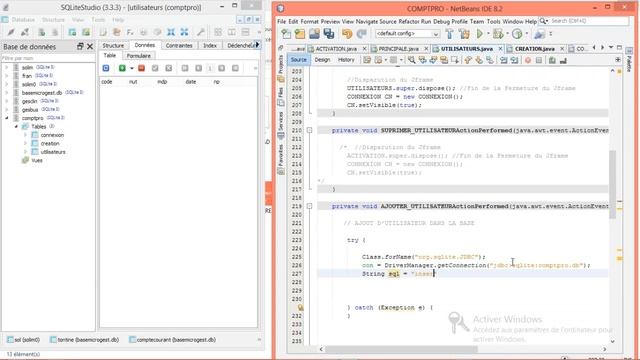Open the Refactor menu in NetBeans

(409, 21)
